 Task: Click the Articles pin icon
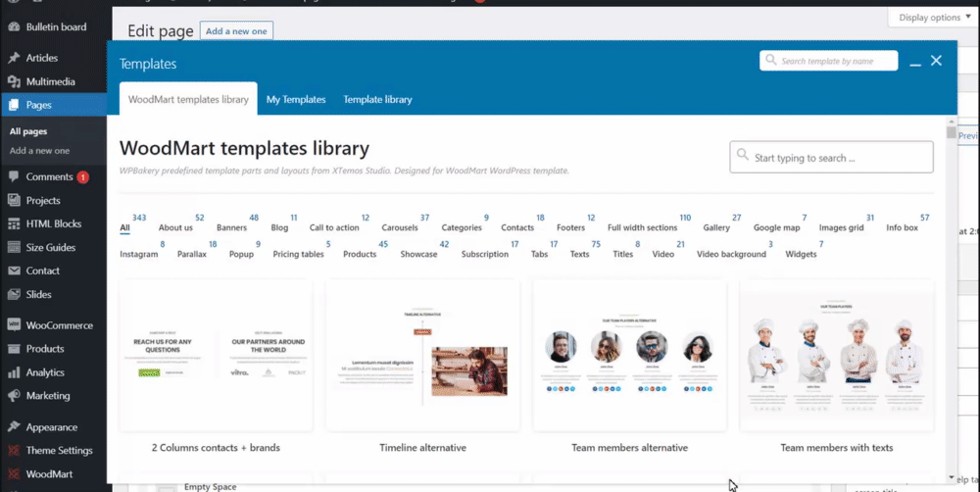[14, 58]
